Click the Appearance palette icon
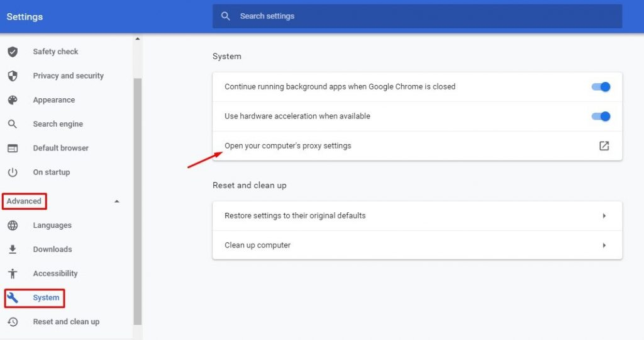Image resolution: width=644 pixels, height=340 pixels. point(13,100)
